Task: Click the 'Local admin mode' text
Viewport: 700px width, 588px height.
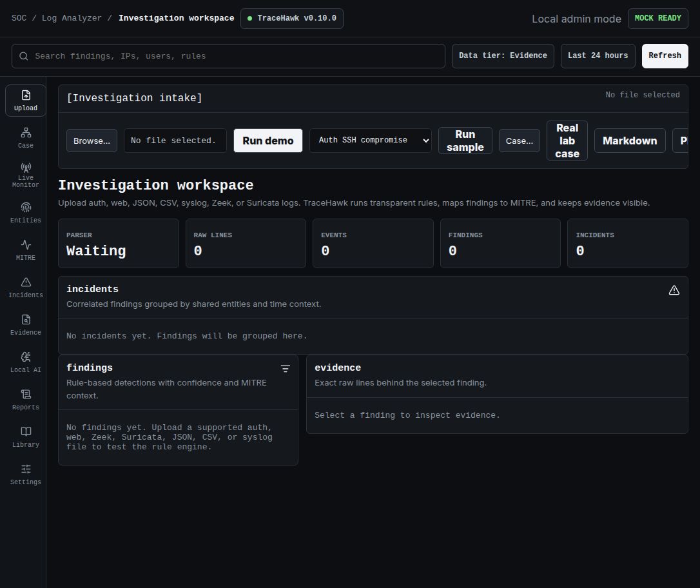Action: (576, 19)
